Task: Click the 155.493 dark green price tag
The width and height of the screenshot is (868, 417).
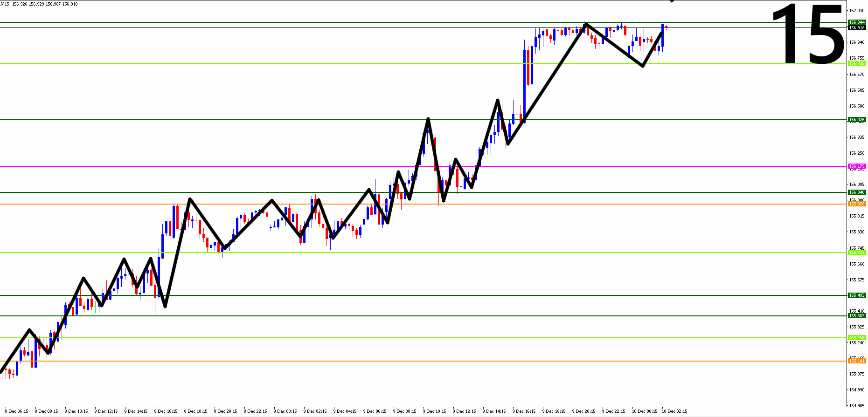Action: coord(857,295)
